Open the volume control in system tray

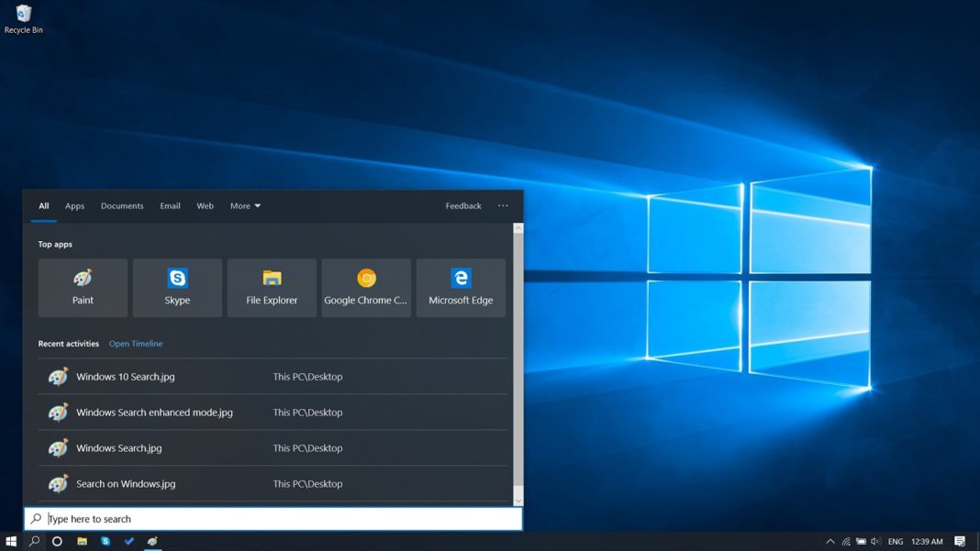pos(876,542)
